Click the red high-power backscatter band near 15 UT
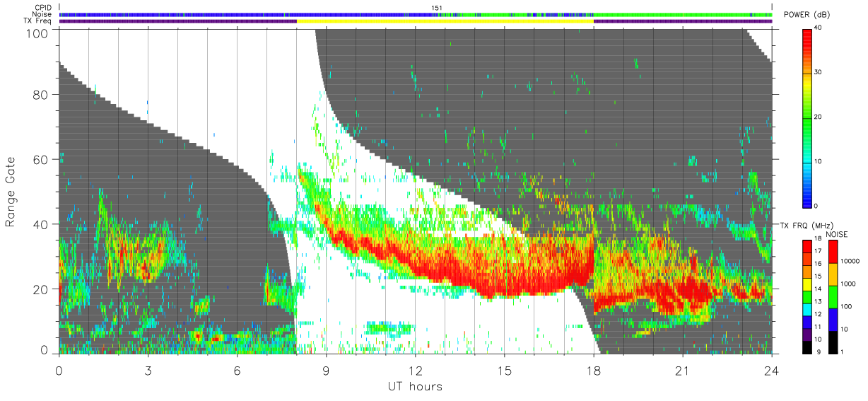Screen dimensions: 868x401 (x=505, y=279)
